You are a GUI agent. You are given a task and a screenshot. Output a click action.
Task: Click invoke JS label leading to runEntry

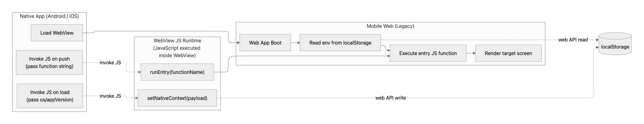(x=110, y=62)
